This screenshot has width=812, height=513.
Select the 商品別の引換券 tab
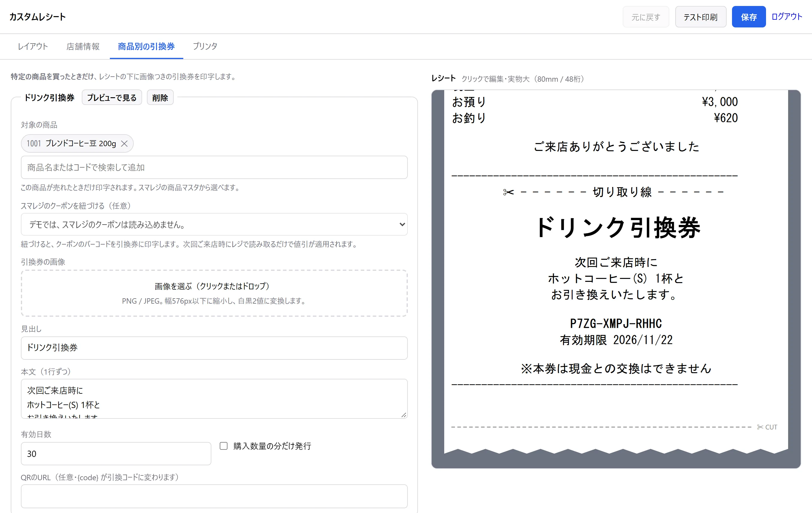(146, 46)
